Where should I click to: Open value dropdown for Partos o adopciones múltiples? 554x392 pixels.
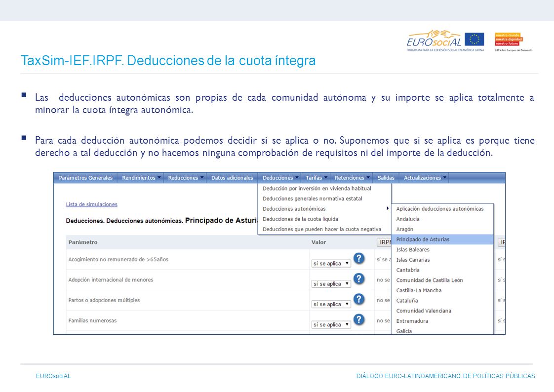(x=331, y=305)
